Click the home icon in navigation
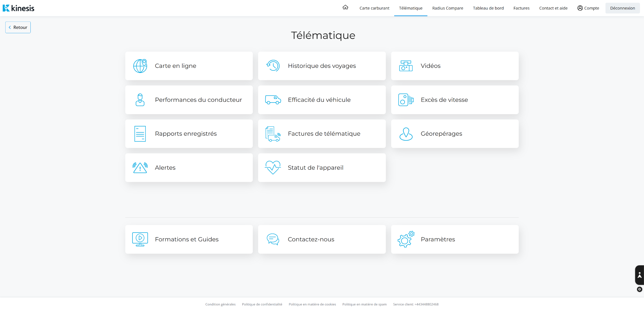The width and height of the screenshot is (644, 311). (x=345, y=8)
